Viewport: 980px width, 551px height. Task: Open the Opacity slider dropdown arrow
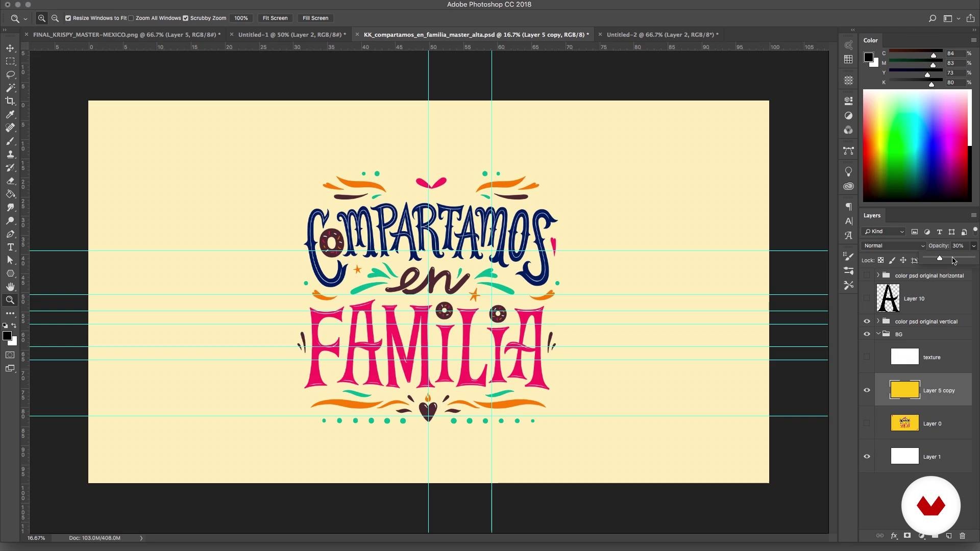tap(973, 246)
